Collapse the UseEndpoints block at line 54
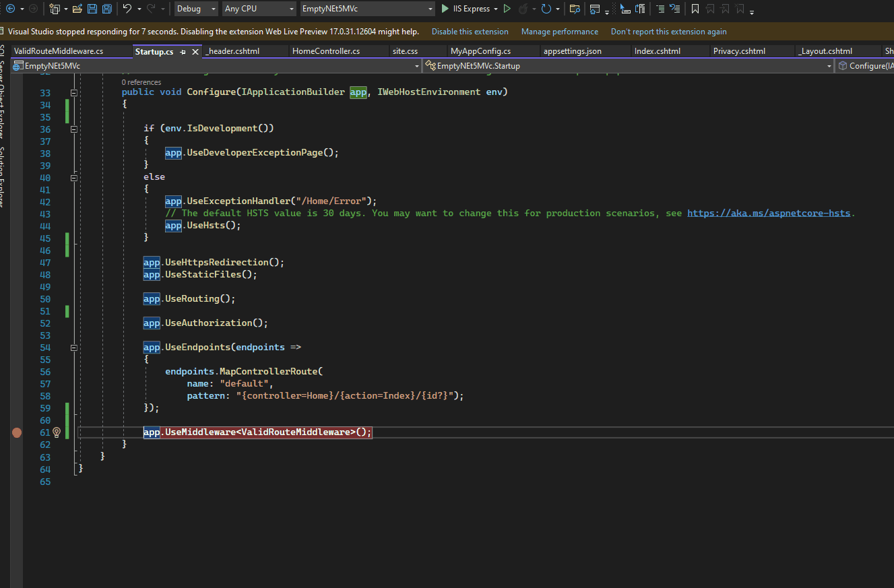The width and height of the screenshot is (894, 588). pos(73,348)
